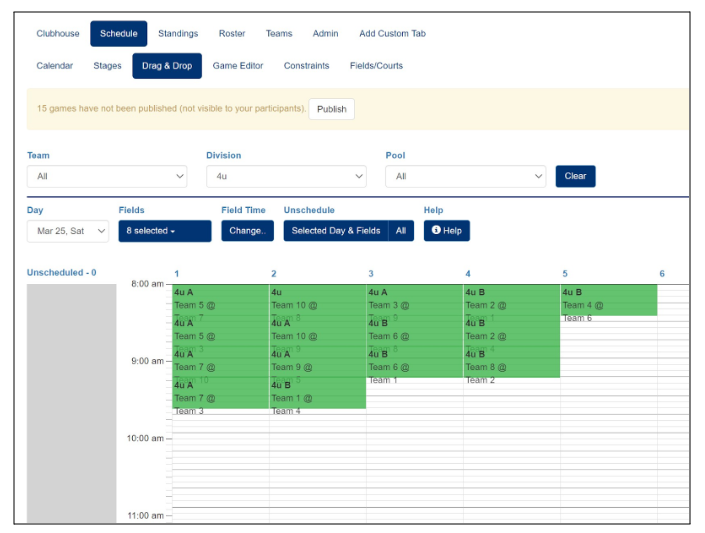Viewport: 705px width, 533px height.
Task: Open the Standings tab
Action: coord(178,33)
